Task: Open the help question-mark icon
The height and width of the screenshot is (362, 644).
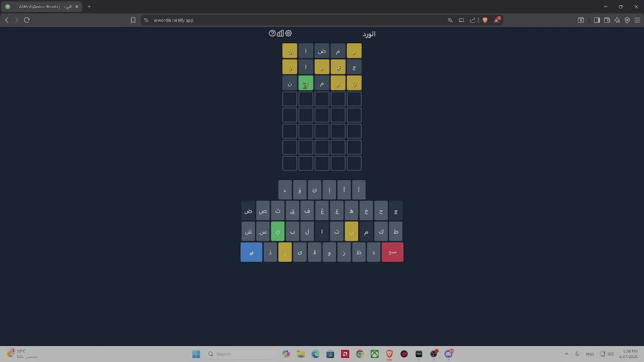Action: [272, 33]
